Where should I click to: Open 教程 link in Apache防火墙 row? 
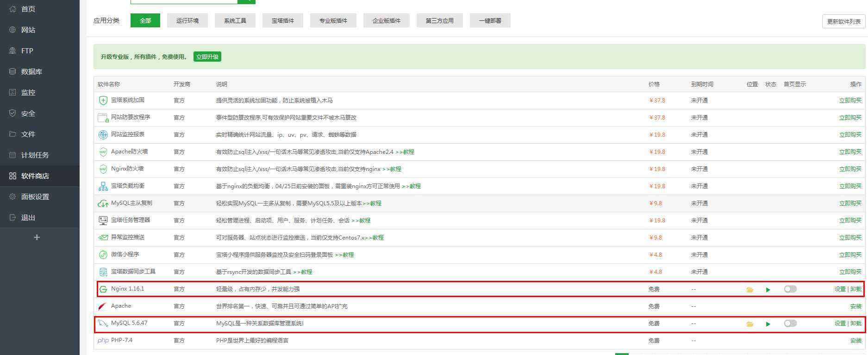point(405,152)
